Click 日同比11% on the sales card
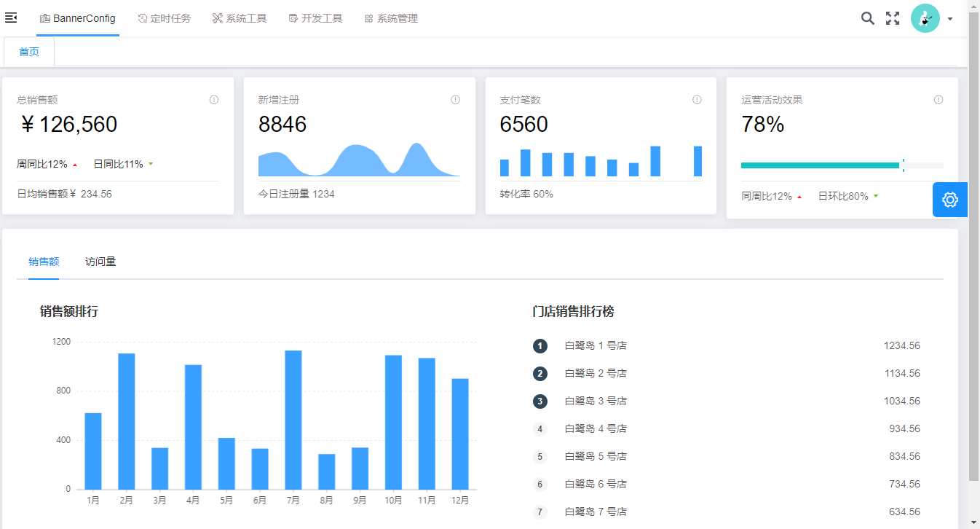 pos(118,165)
